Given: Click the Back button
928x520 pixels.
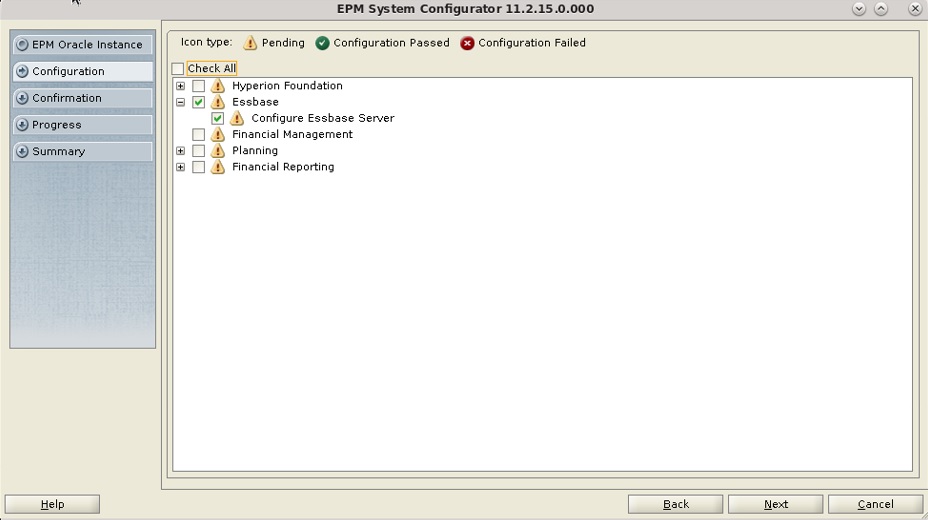Looking at the screenshot, I should click(675, 504).
